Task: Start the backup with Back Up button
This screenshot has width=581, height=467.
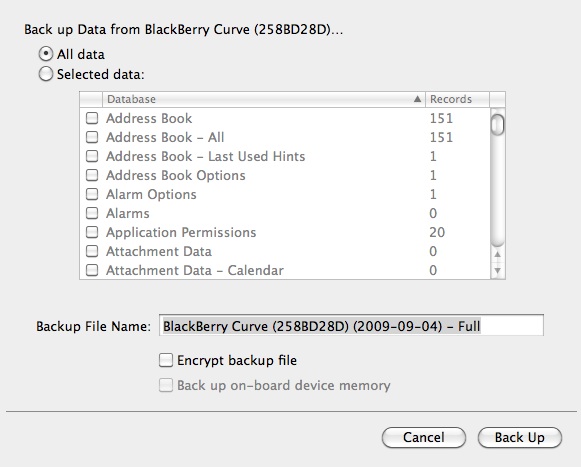Action: coord(519,437)
